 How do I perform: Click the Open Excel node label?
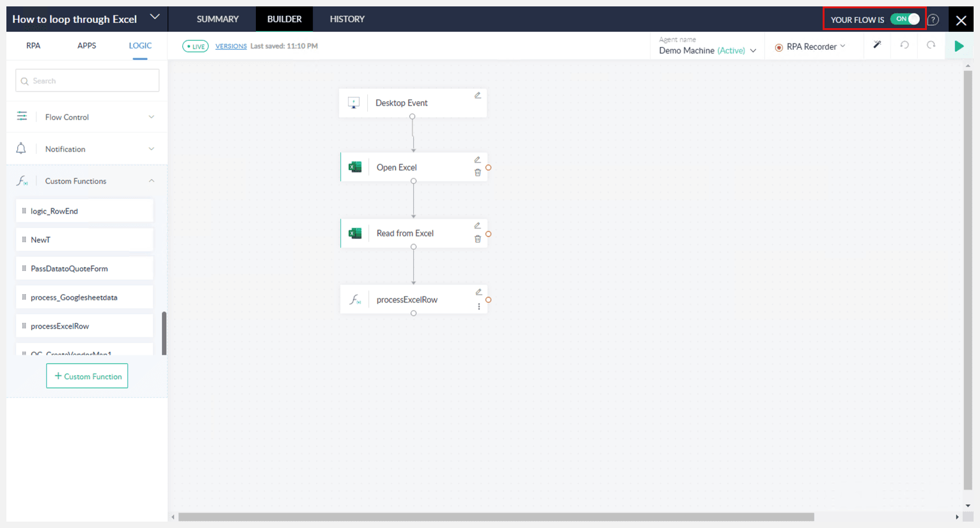(397, 167)
